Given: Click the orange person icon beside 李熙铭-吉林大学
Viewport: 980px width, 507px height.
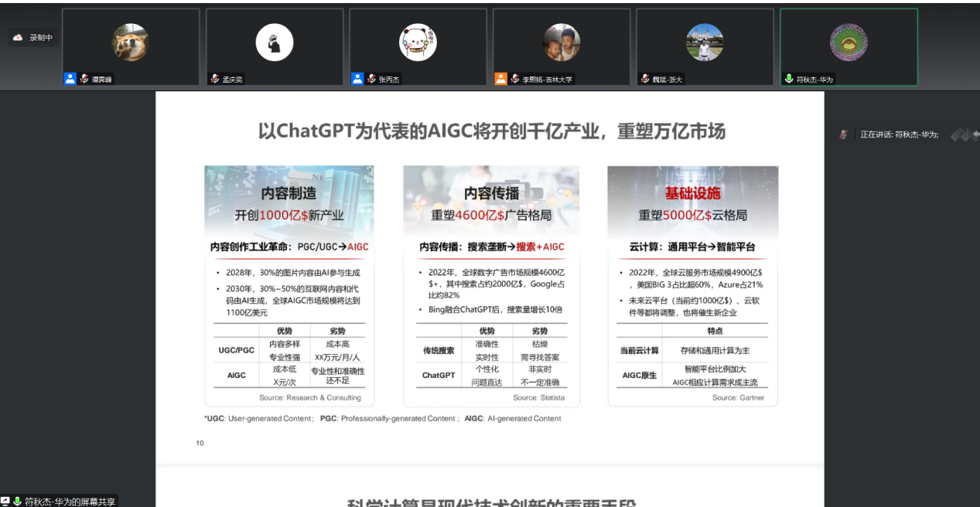Looking at the screenshot, I should point(501,79).
